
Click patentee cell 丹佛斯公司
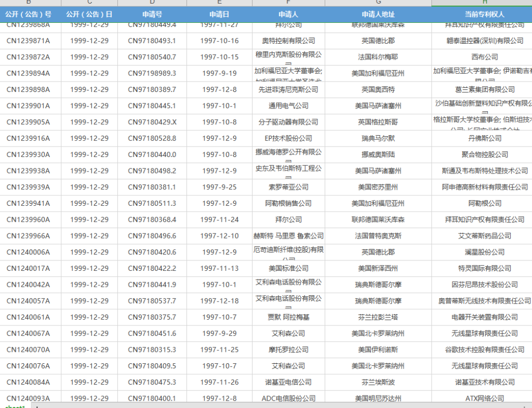tap(482, 138)
